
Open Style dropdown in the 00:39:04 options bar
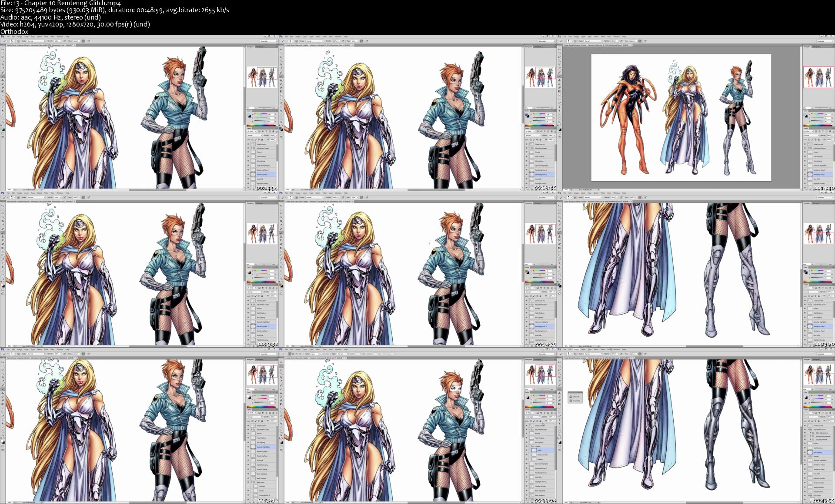pos(343,354)
